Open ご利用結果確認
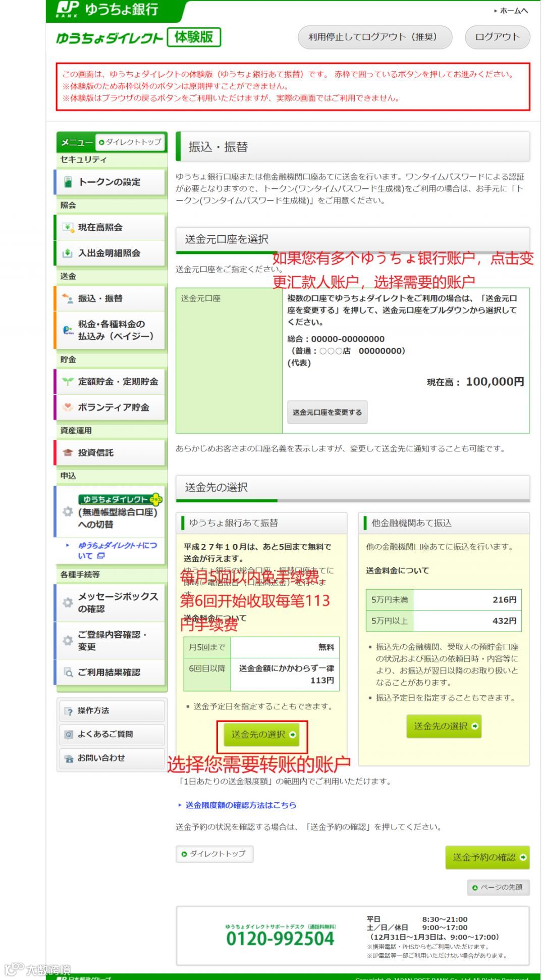The width and height of the screenshot is (545, 980). (110, 672)
